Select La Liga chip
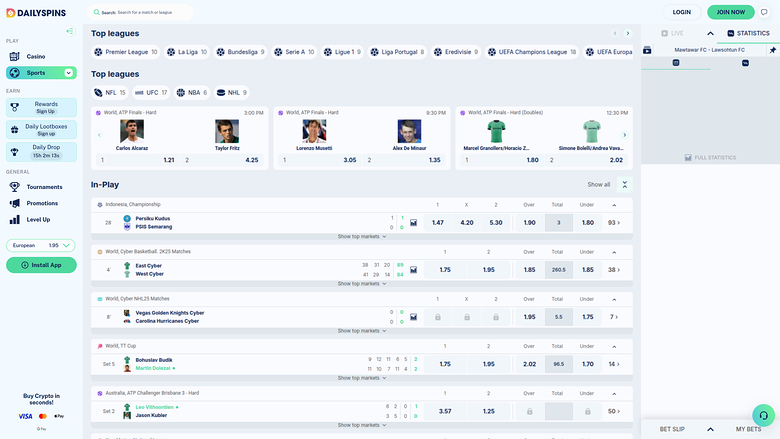Screen dimensions: 780x439 (x=187, y=52)
